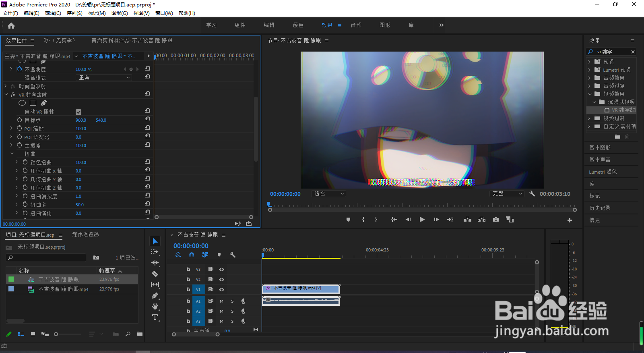Add a marker in the timeline
The height and width of the screenshot is (353, 644).
pyautogui.click(x=219, y=255)
